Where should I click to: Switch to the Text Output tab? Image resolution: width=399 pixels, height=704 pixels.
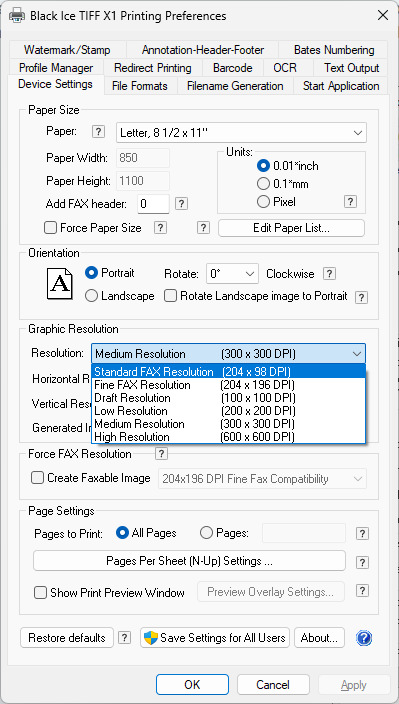(x=352, y=68)
